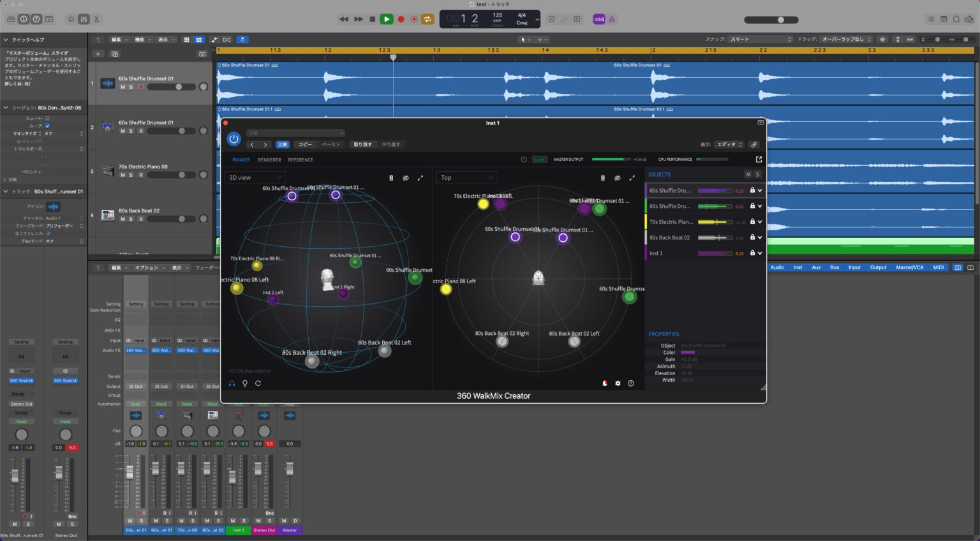Unlock the Inst 1 object lock icon

click(753, 253)
